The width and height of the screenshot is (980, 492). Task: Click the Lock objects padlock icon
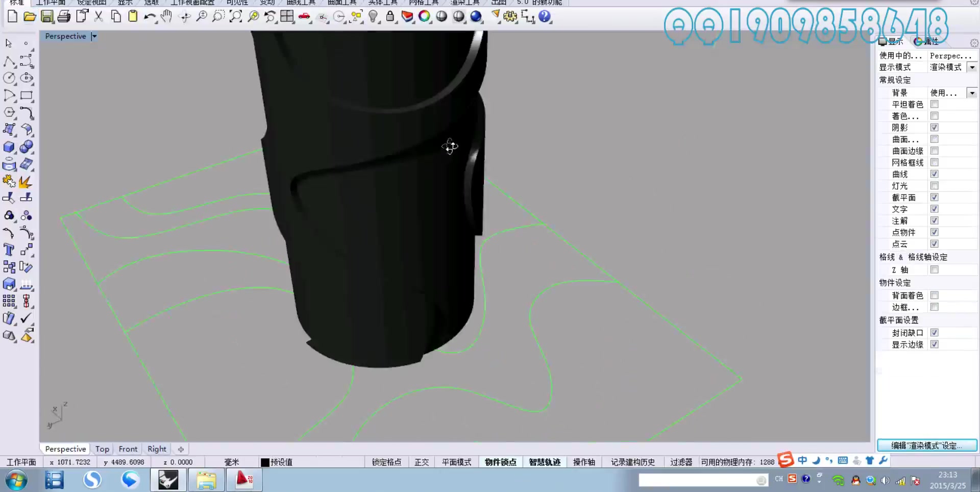pyautogui.click(x=390, y=16)
